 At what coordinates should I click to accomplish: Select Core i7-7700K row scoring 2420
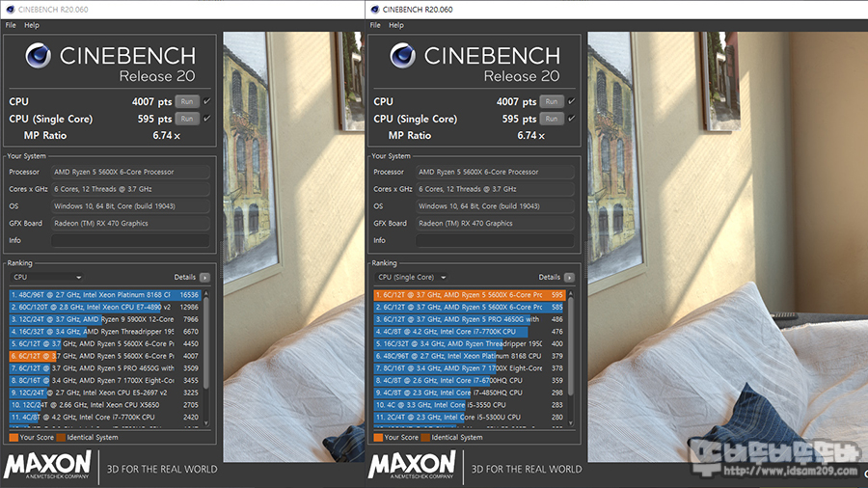coord(105,418)
